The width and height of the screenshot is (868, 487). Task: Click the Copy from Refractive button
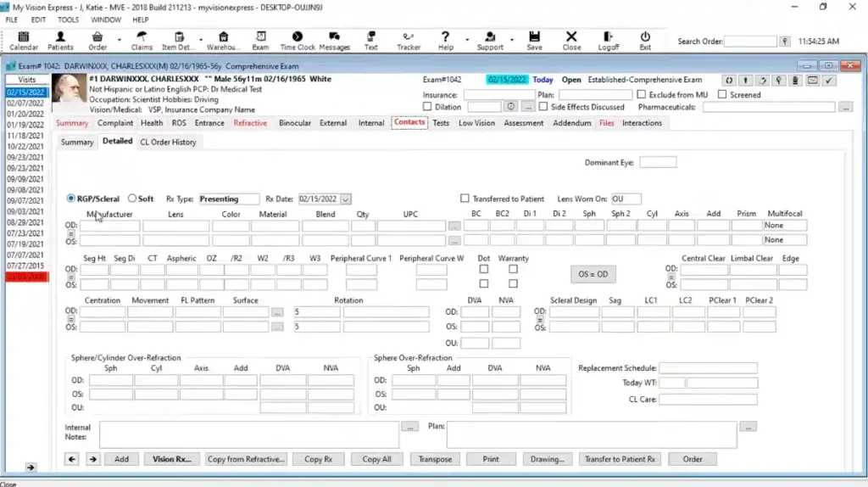tap(246, 459)
